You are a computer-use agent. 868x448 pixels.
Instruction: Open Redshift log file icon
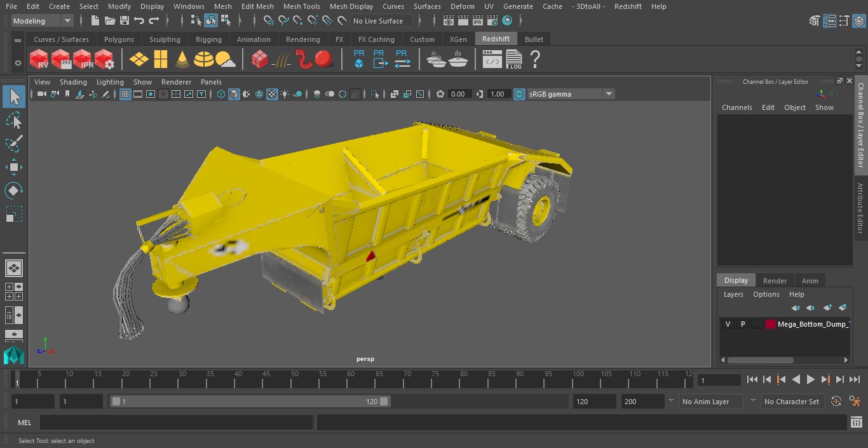[x=513, y=60]
